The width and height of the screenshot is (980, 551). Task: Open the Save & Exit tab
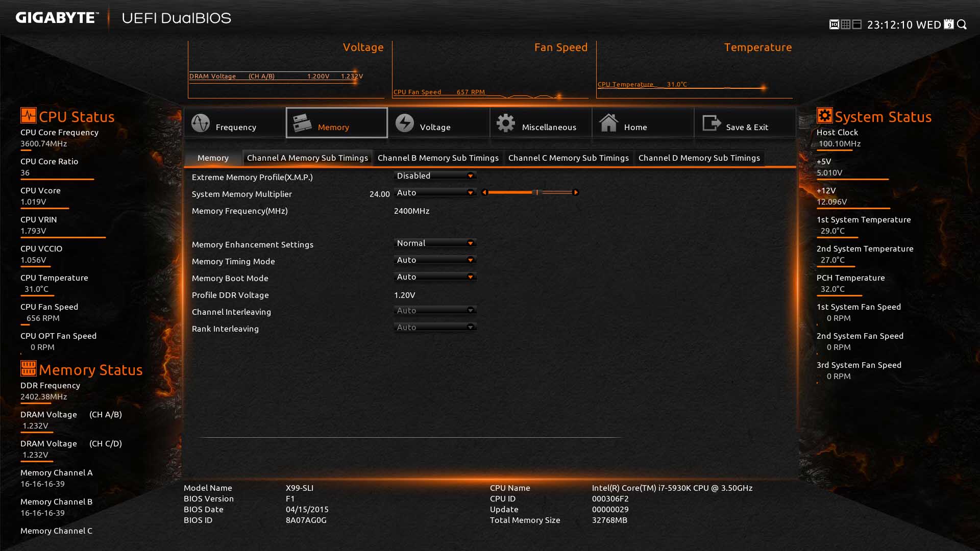(745, 123)
